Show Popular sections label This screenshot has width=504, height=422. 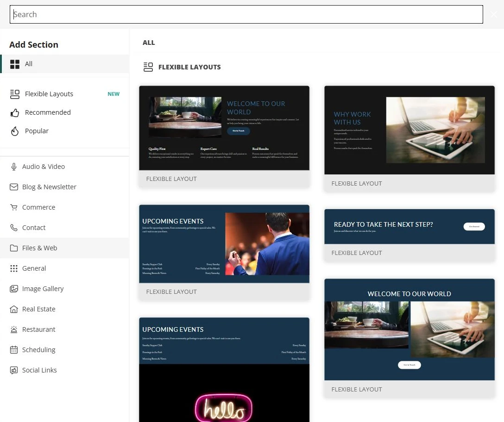(37, 131)
